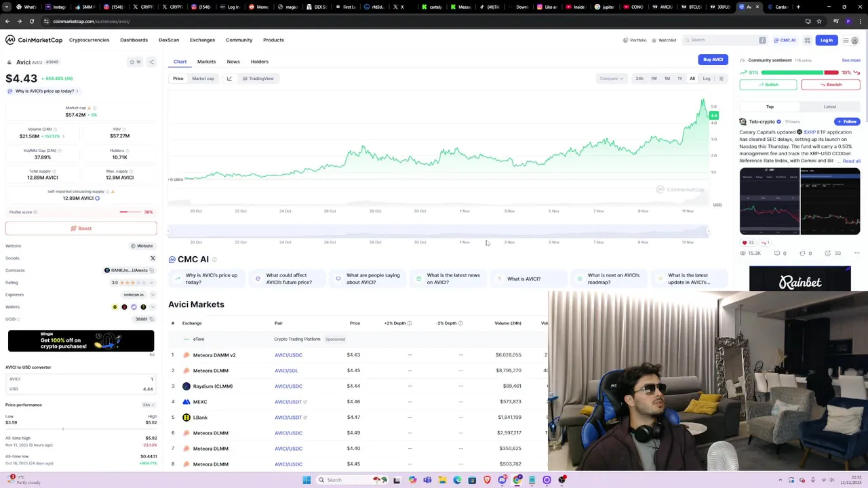The width and height of the screenshot is (868, 488).
Task: Set chart range to 24h
Action: 639,79
